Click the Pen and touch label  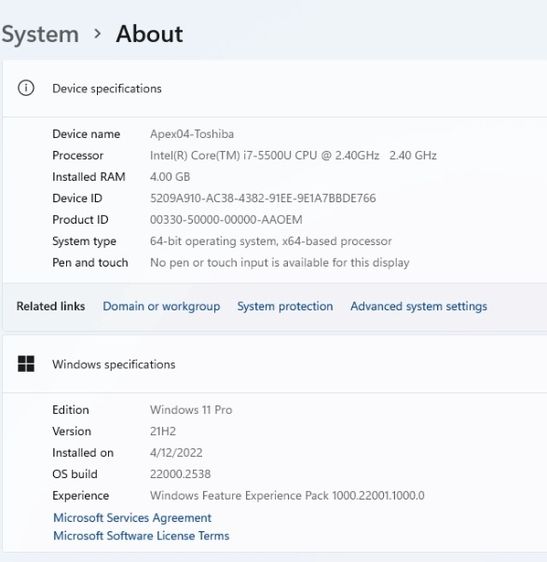point(90,263)
